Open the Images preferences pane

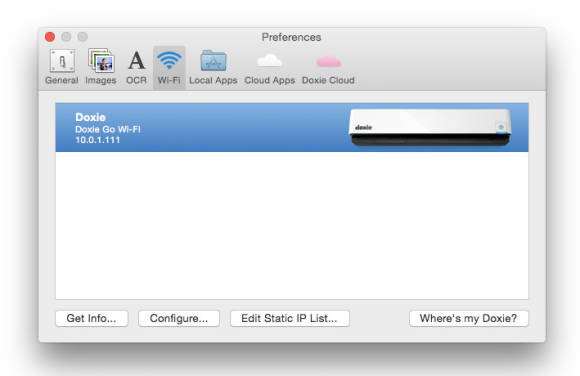(101, 67)
